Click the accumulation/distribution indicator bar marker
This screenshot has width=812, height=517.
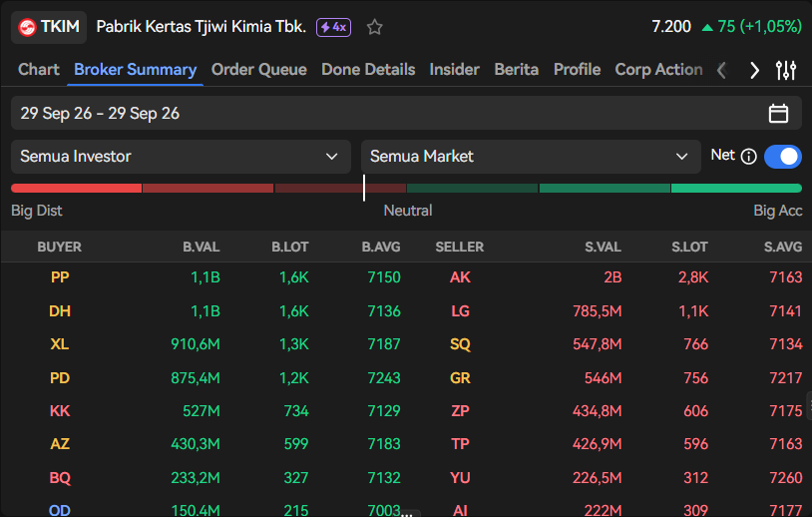click(x=364, y=188)
